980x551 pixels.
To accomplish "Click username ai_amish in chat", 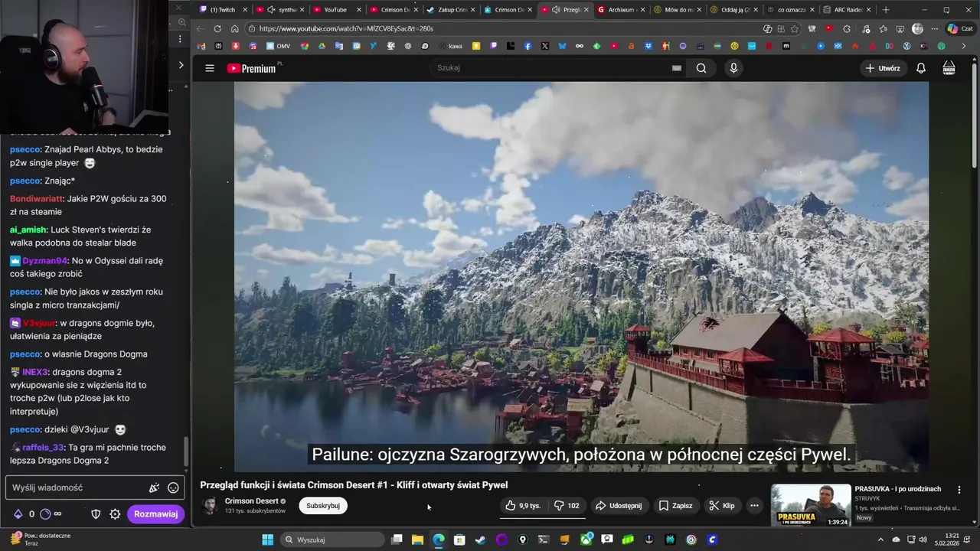I will click(x=28, y=230).
